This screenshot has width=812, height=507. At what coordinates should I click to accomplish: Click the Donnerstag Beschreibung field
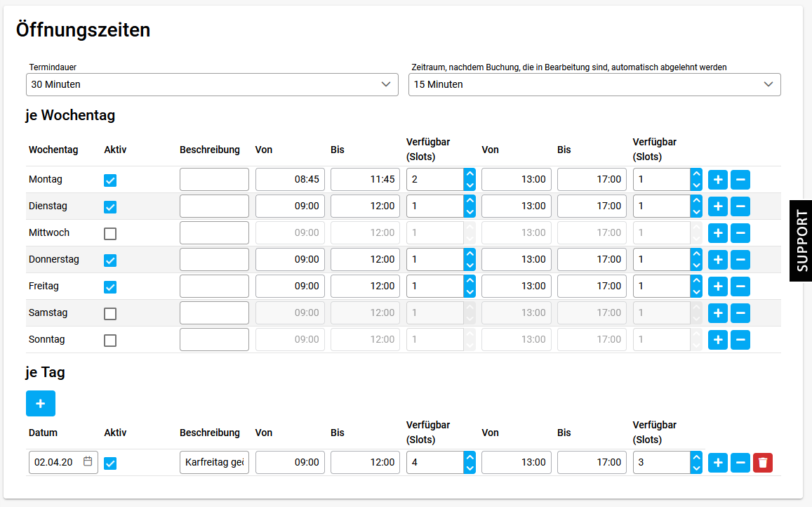[214, 260]
